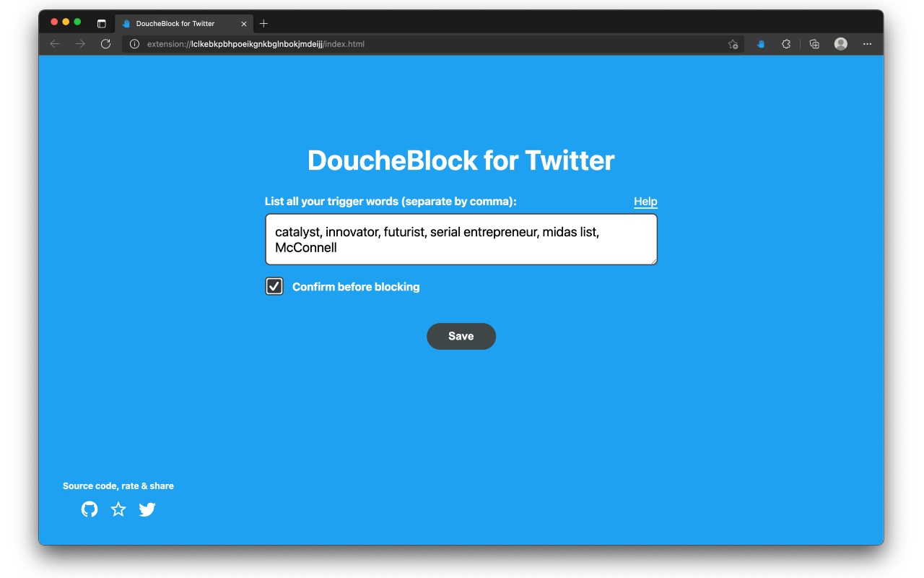Open the browser Extensions puzzle icon
The width and height of the screenshot is (924, 578).
786,44
